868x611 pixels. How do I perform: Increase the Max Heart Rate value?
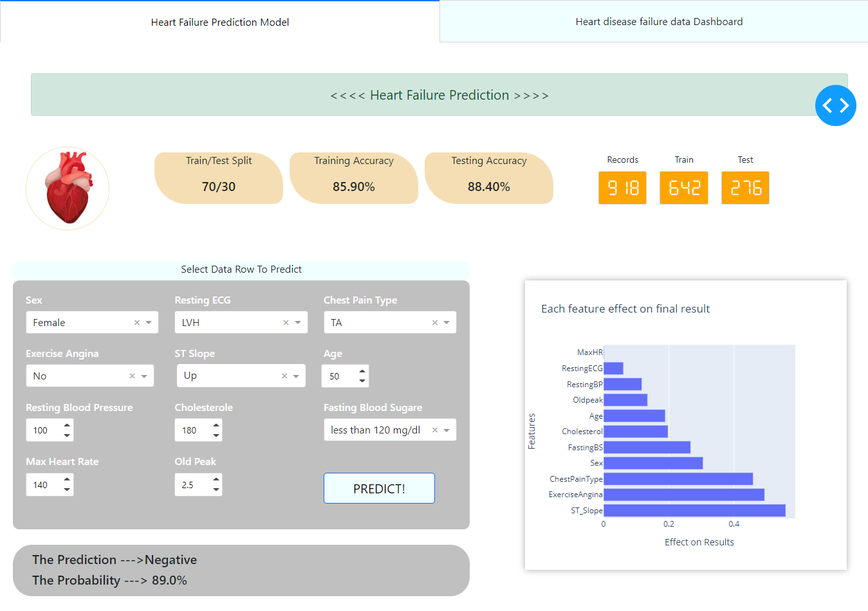(x=66, y=480)
